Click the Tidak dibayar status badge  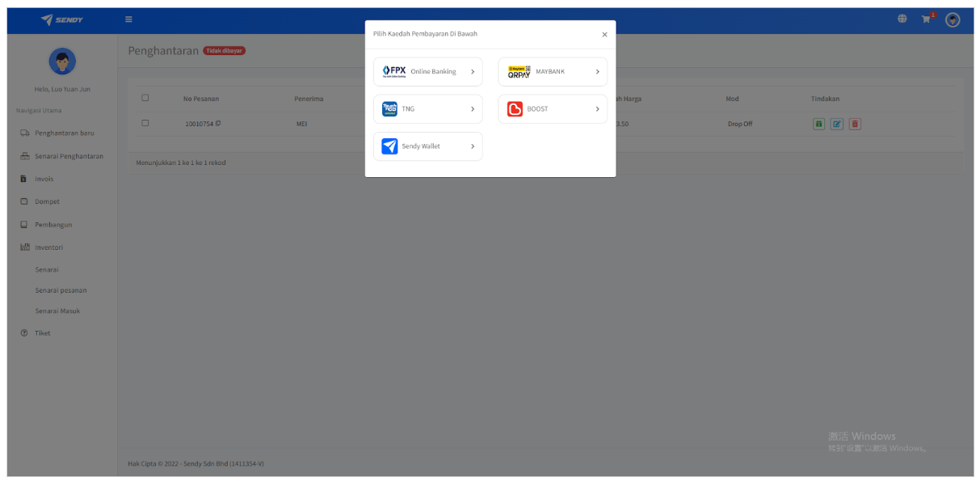pos(225,51)
